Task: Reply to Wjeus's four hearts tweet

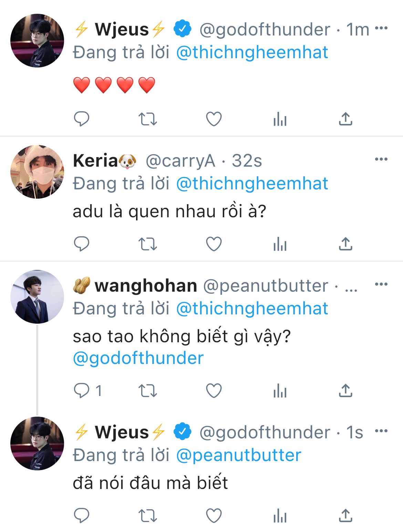Action: tap(82, 119)
